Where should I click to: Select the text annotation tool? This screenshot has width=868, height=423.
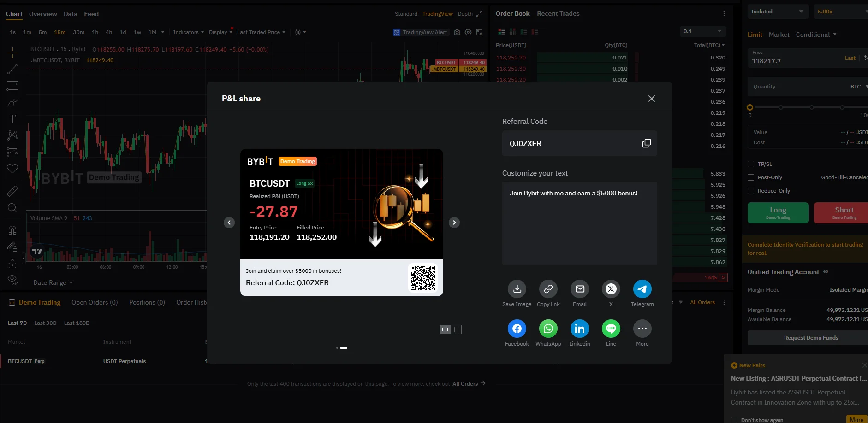pyautogui.click(x=12, y=119)
